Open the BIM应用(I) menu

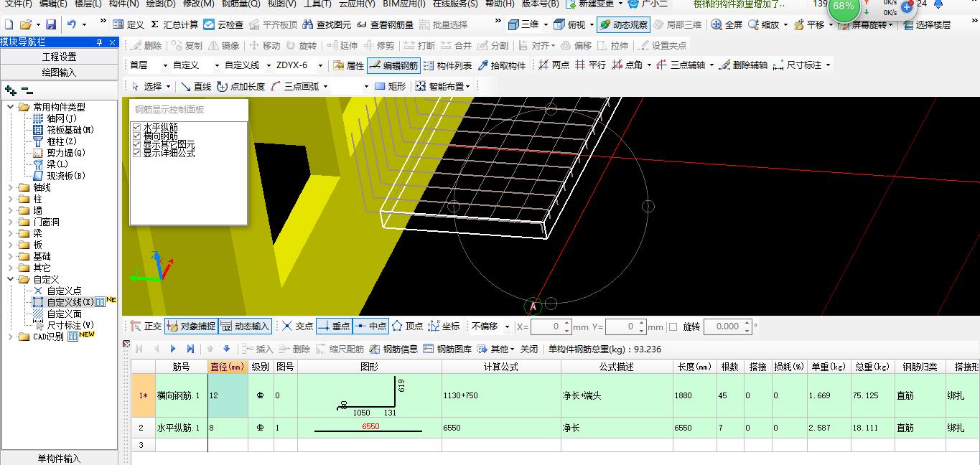click(x=404, y=4)
